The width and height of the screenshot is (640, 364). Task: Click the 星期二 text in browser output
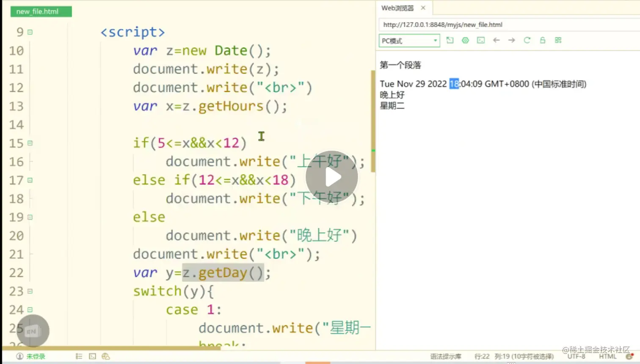click(x=392, y=106)
